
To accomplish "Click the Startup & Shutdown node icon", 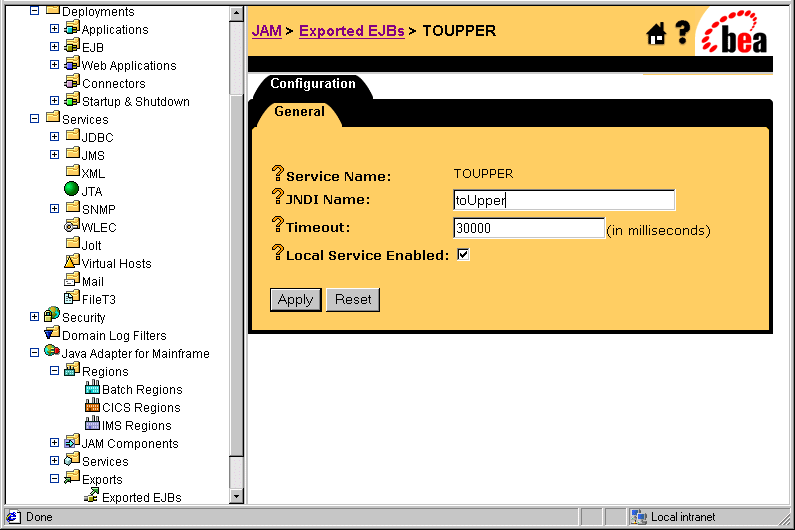I will (72, 99).
